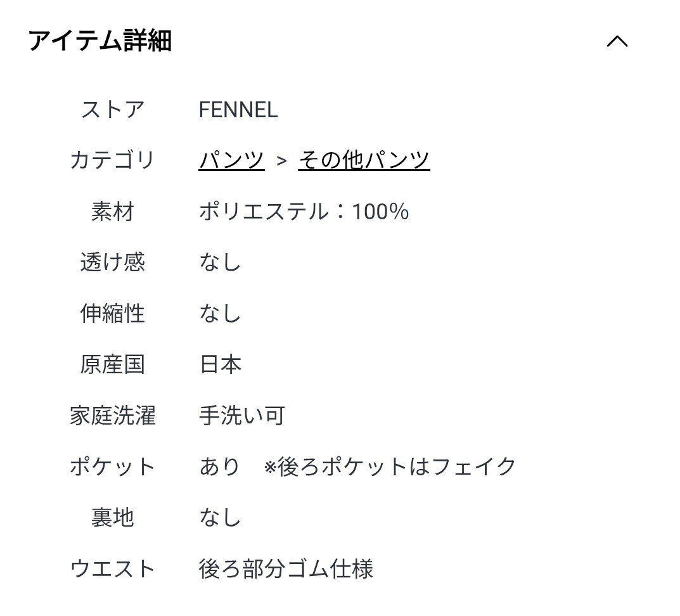Click the 原産国 row label
This screenshot has width=680, height=616.
pyautogui.click(x=113, y=365)
